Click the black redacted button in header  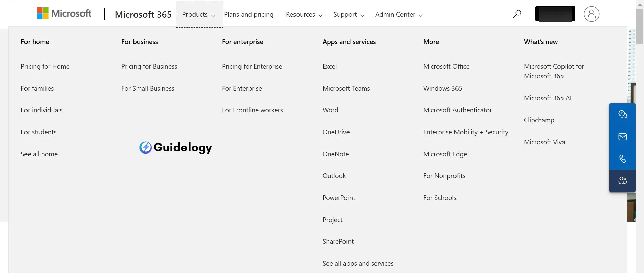555,14
